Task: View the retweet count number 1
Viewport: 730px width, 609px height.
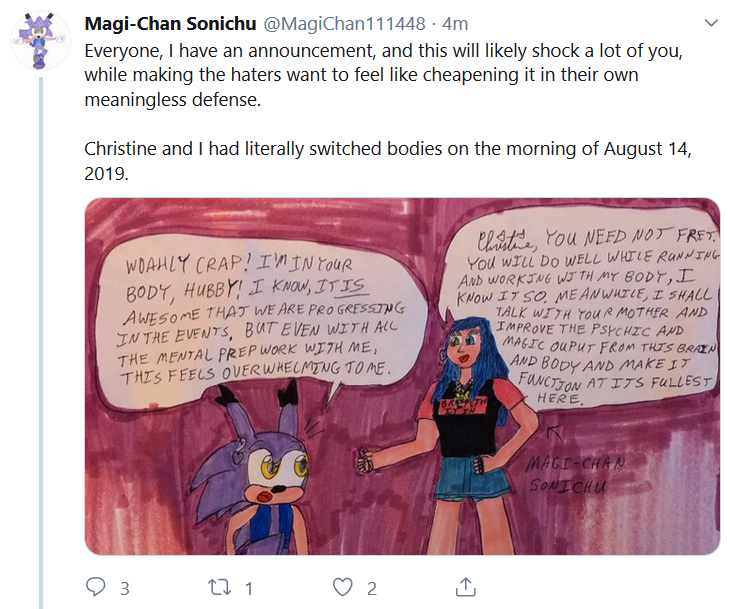Action: (x=249, y=589)
